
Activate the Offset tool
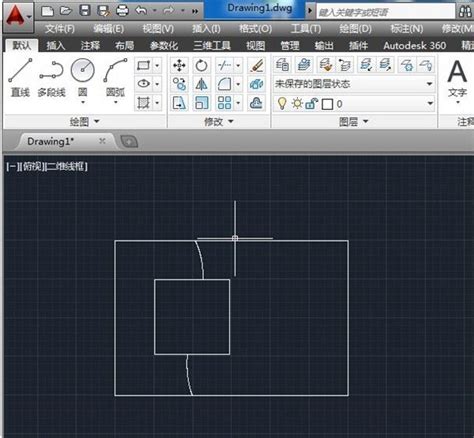click(x=256, y=103)
